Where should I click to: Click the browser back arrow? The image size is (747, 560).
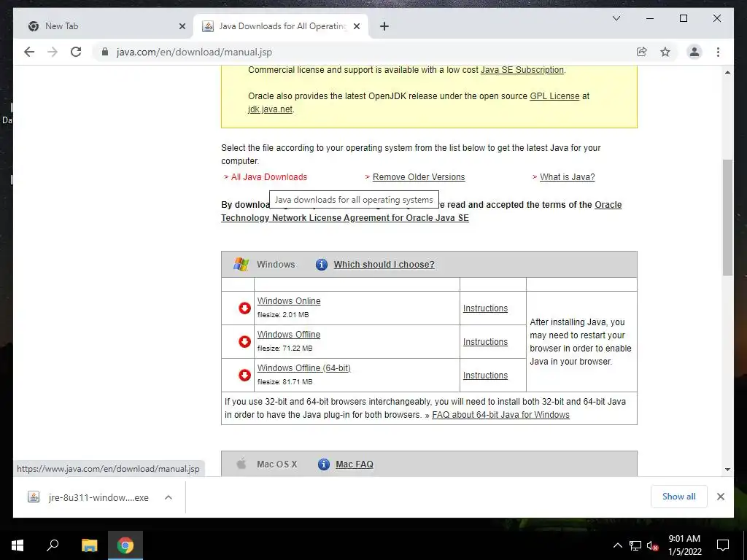29,52
